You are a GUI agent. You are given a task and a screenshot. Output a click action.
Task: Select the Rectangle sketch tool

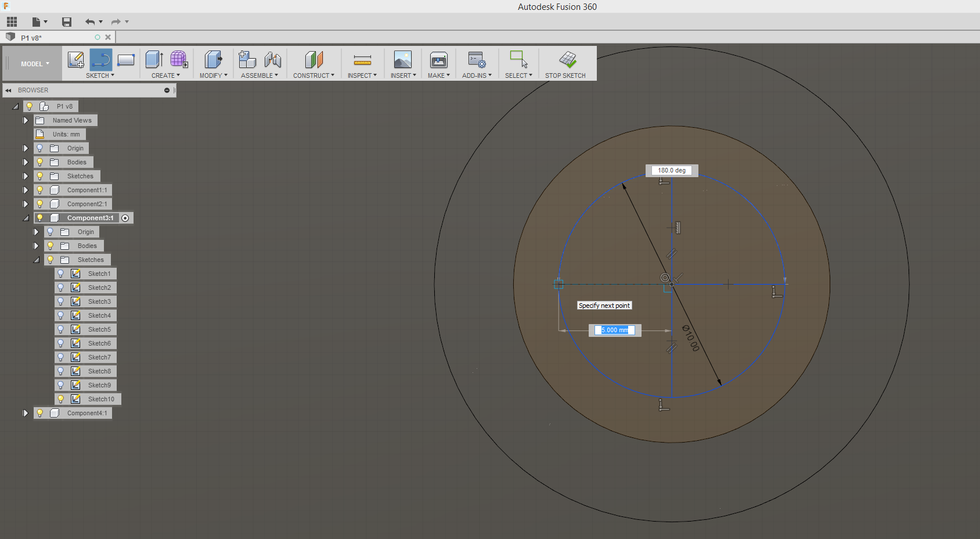tap(126, 60)
